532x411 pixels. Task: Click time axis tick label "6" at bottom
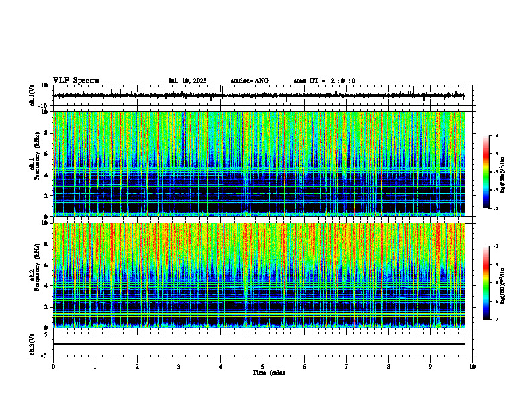305,367
